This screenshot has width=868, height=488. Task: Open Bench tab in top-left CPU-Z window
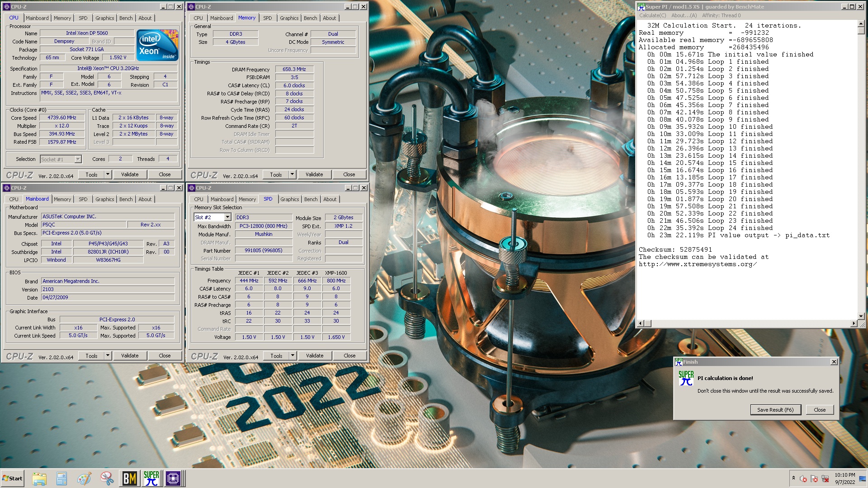click(x=126, y=18)
